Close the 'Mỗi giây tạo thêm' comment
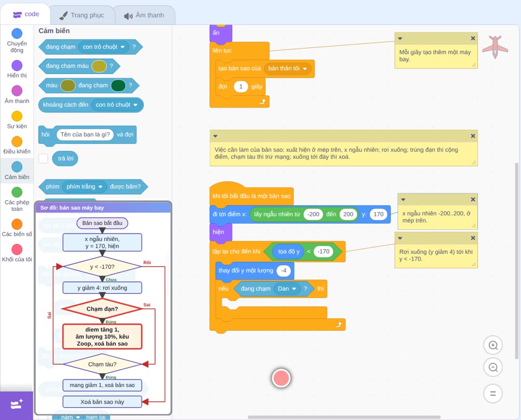The width and height of the screenshot is (521, 420). tap(473, 39)
